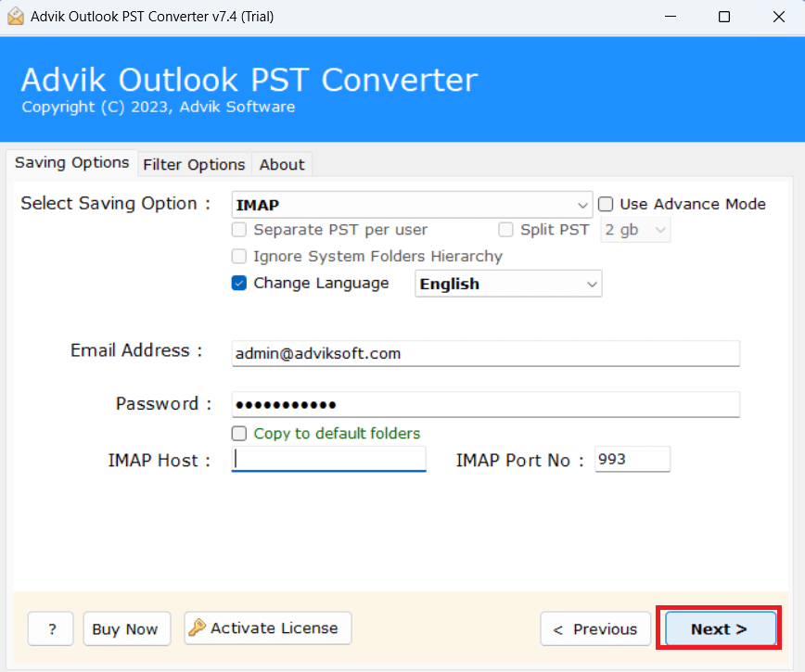Close the Advik PST Converter window
The width and height of the screenshot is (805, 672).
tap(778, 17)
